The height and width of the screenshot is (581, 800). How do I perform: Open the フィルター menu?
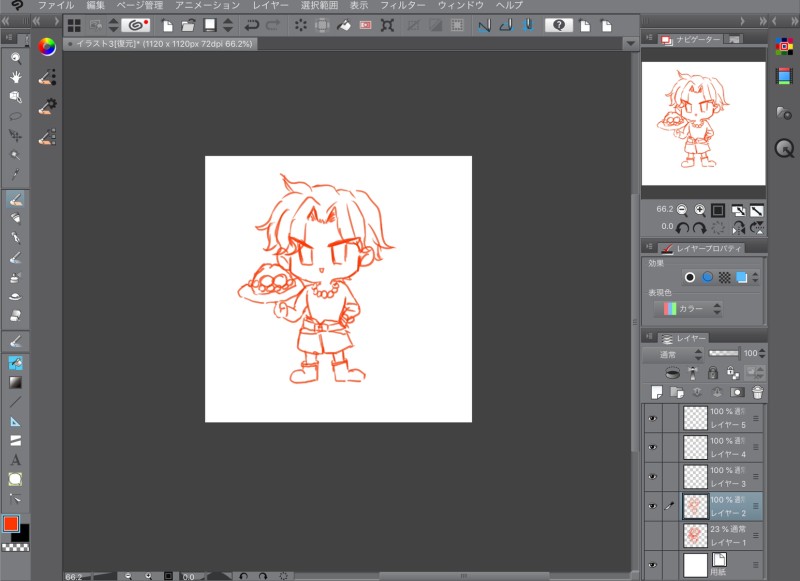[403, 6]
